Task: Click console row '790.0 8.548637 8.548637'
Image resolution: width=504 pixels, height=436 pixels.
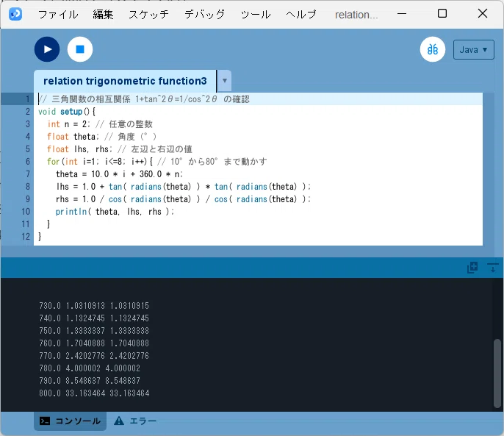Action: tap(90, 381)
